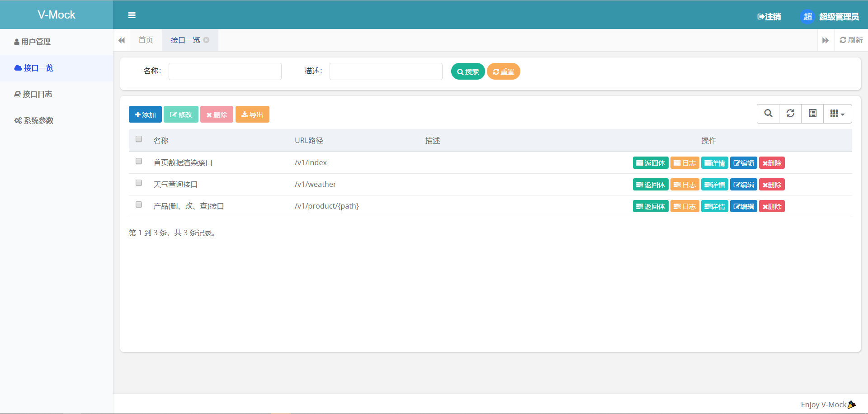The width and height of the screenshot is (868, 414).
Task: Click the orange 重置 button
Action: 504,71
